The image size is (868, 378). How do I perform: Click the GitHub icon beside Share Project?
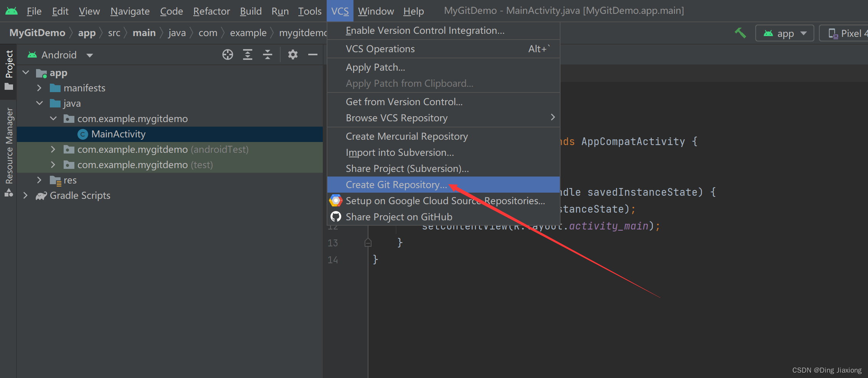(x=336, y=217)
